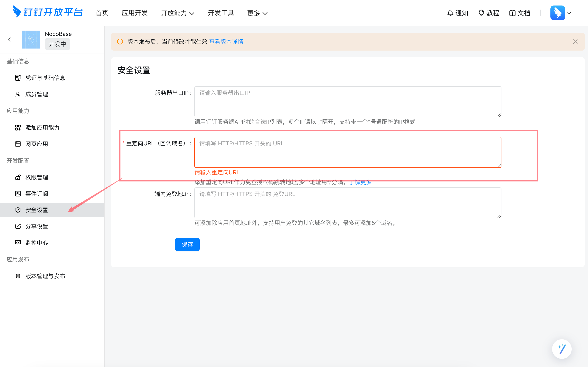588x367 pixels.
Task: Go to 应用开发 top menu
Action: pos(135,13)
